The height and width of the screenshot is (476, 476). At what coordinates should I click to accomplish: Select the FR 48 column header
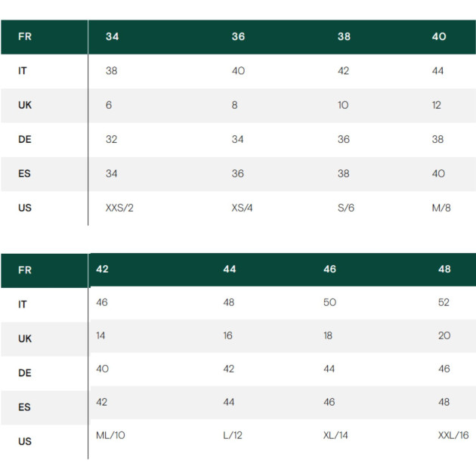click(444, 269)
